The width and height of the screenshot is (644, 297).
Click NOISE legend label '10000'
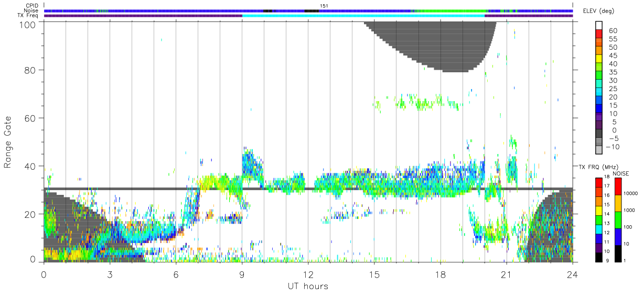point(631,193)
